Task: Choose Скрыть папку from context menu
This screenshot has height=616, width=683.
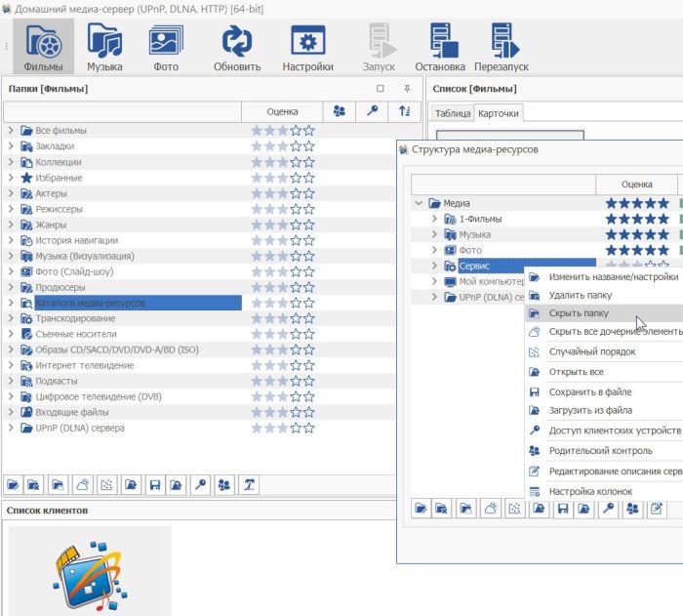Action: 579,313
